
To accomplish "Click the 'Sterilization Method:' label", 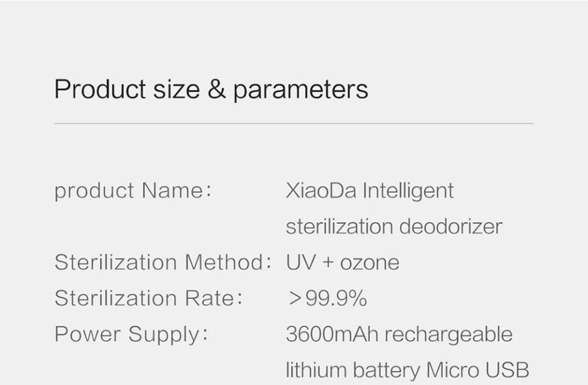I will pyautogui.click(x=163, y=262).
